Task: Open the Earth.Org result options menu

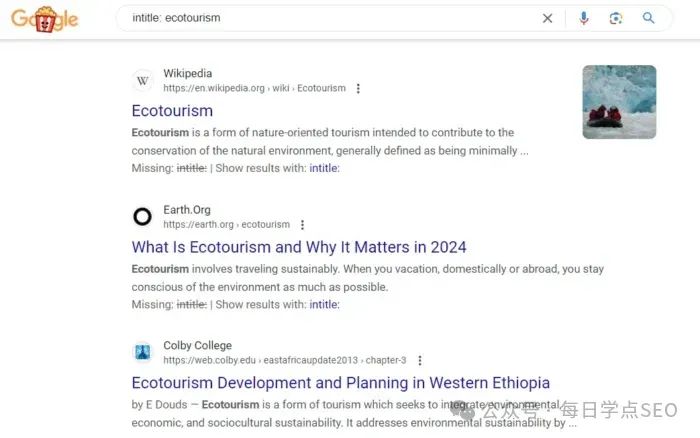Action: point(302,225)
